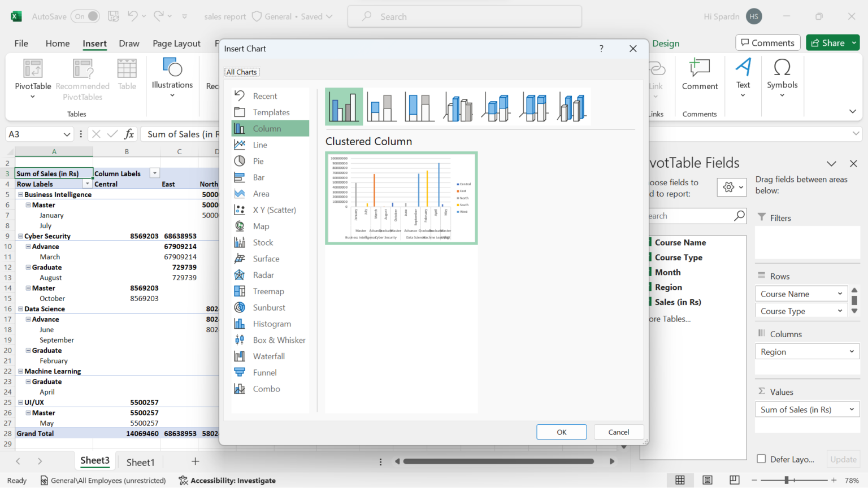Screen dimensions: 868x488
Task: Switch to Sheet1
Action: pos(140,461)
